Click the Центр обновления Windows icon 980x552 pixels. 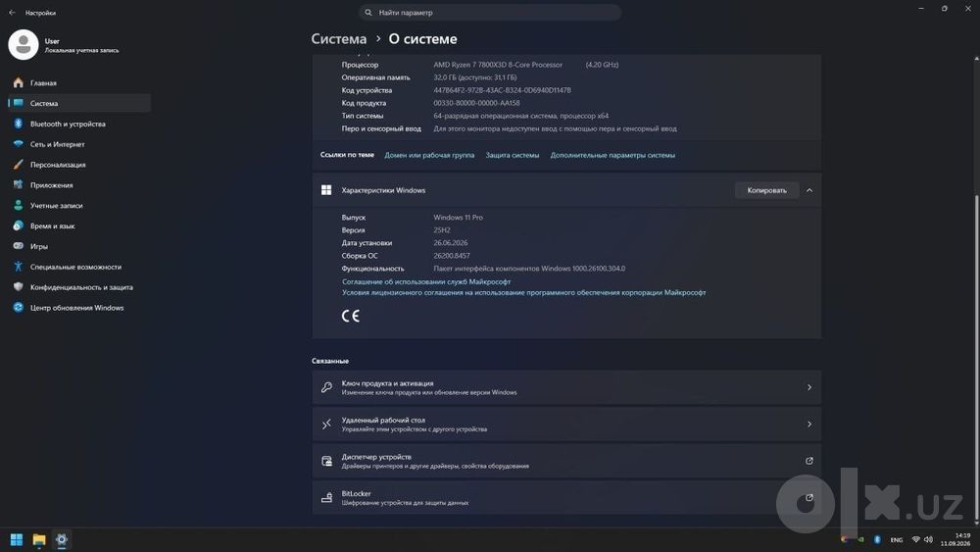pos(18,308)
